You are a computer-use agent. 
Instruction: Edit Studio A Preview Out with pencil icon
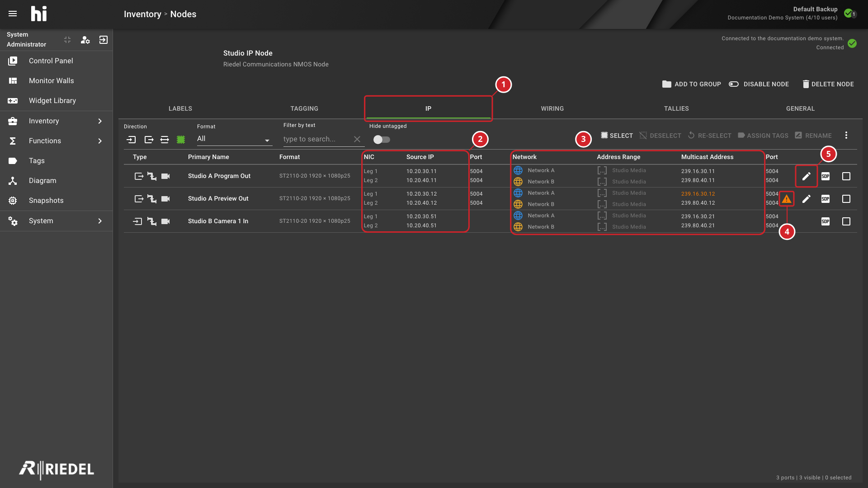coord(806,199)
